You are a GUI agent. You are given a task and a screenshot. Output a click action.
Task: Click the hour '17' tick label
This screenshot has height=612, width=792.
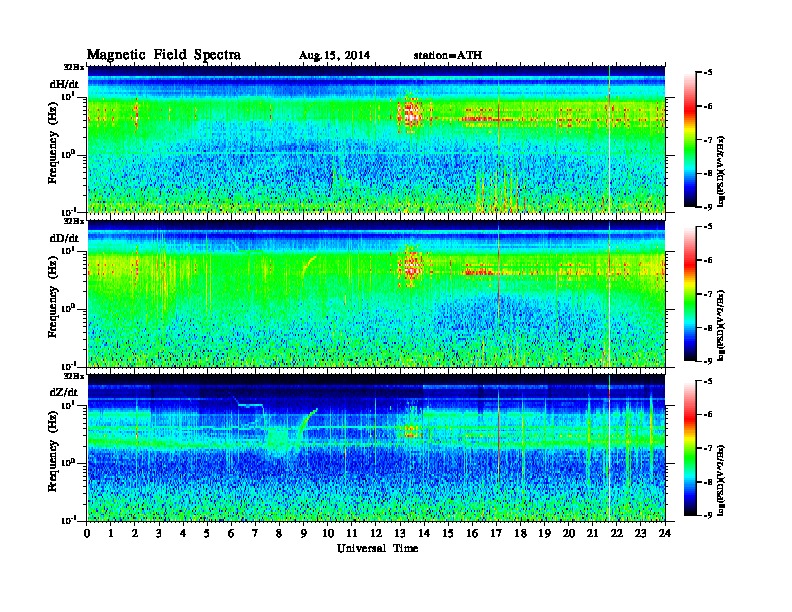pos(497,533)
